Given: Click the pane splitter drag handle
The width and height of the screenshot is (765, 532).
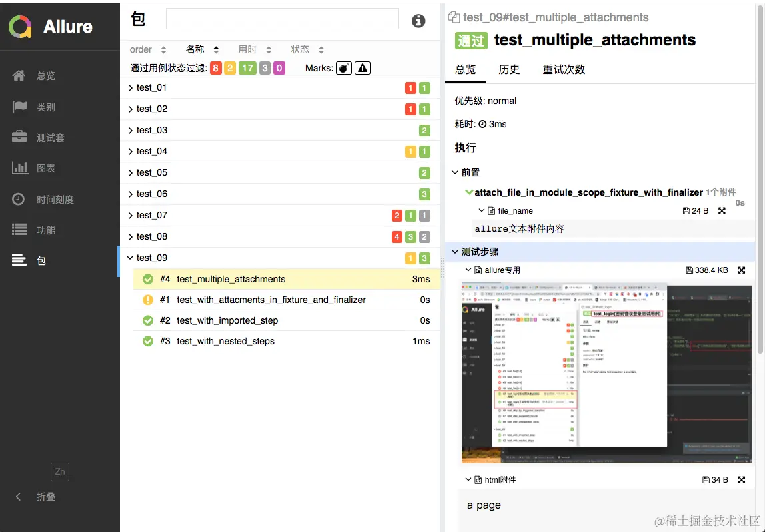Looking at the screenshot, I should [443, 267].
